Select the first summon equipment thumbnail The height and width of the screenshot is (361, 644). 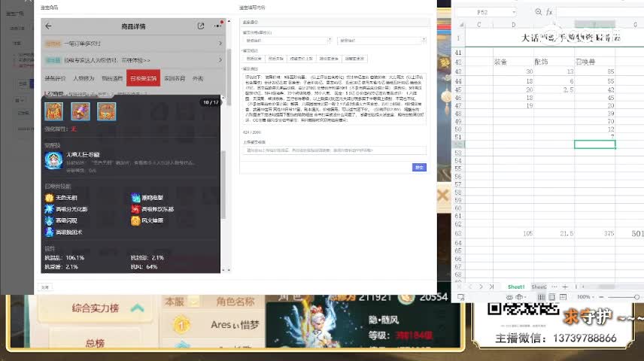click(x=54, y=111)
